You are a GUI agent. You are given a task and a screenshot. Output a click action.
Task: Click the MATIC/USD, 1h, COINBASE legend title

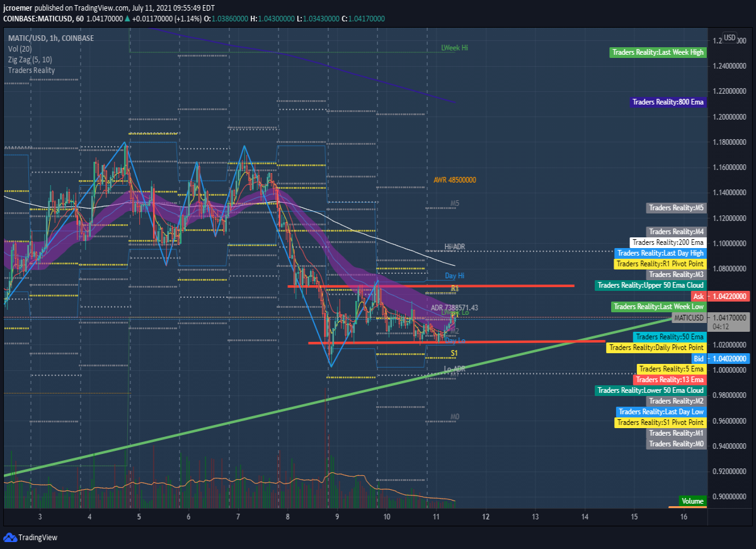point(51,38)
